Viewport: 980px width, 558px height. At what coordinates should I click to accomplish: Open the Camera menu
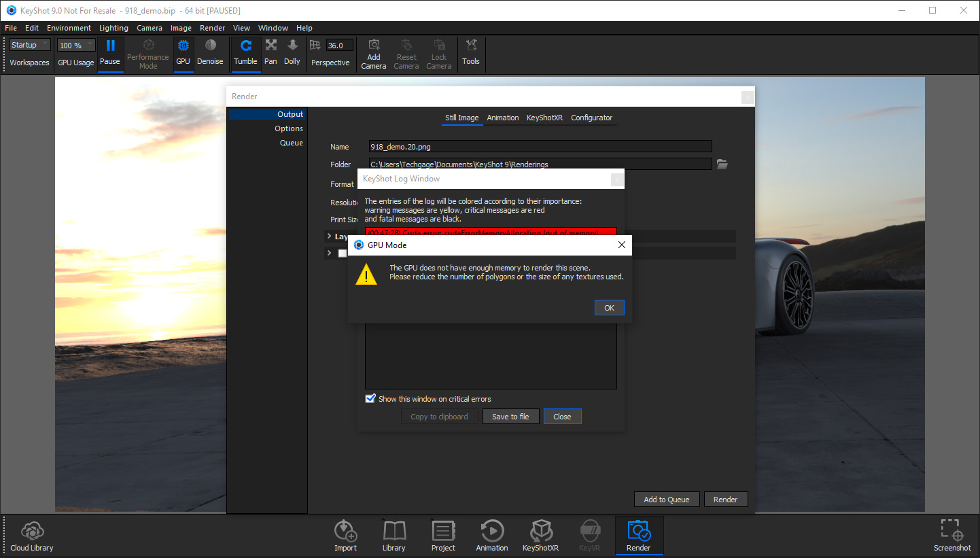[150, 28]
